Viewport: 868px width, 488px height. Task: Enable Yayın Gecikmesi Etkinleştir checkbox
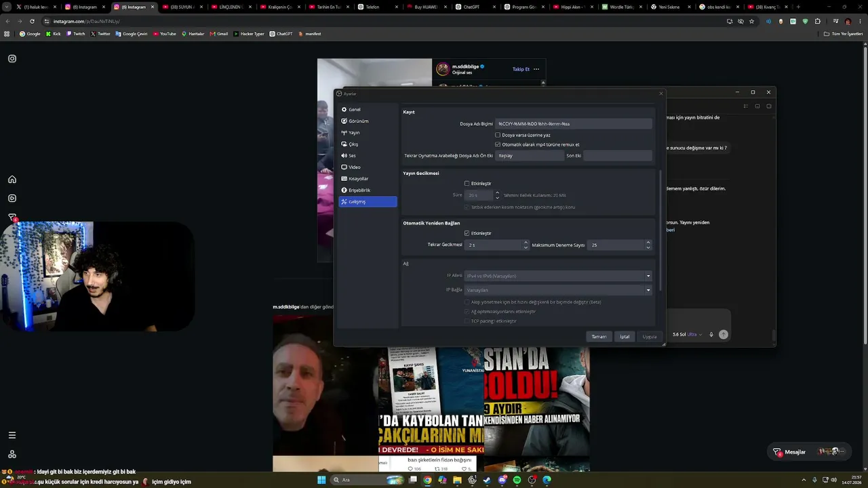pyautogui.click(x=467, y=183)
